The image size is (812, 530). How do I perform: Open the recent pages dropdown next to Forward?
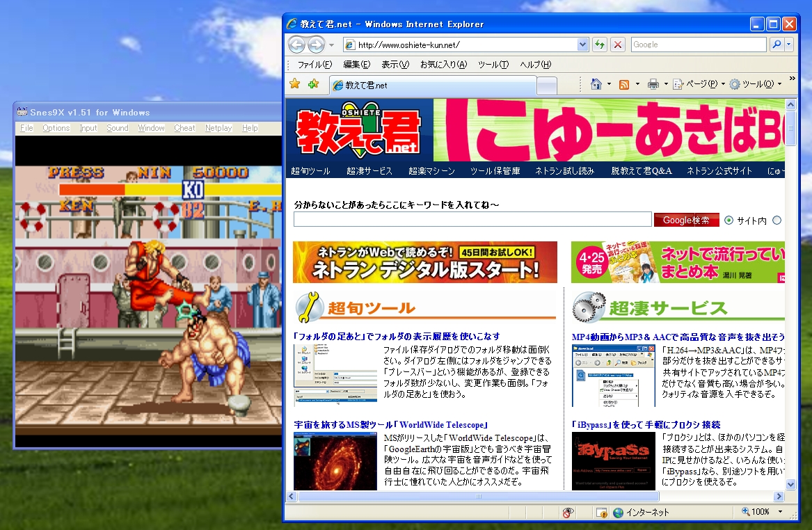[x=331, y=45]
